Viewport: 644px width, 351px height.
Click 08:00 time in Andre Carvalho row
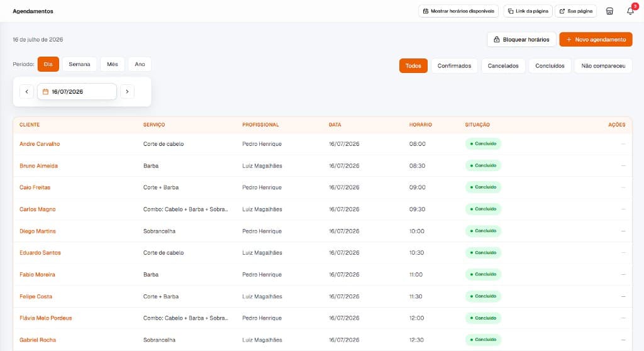pos(418,144)
